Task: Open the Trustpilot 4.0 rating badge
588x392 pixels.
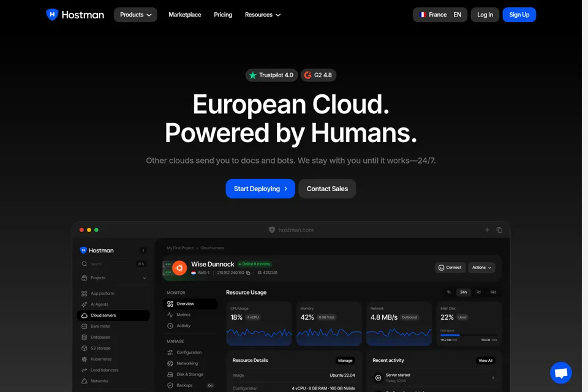Action: pos(271,75)
